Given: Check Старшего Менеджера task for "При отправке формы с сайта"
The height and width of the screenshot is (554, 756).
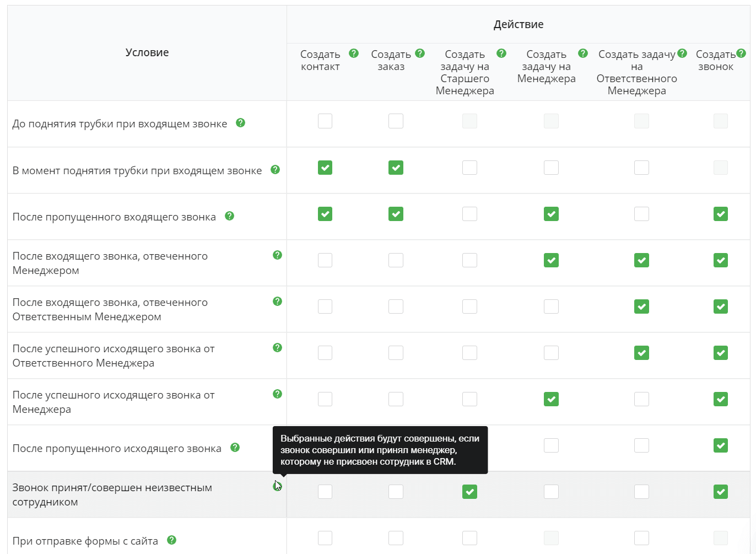Looking at the screenshot, I should (x=469, y=538).
